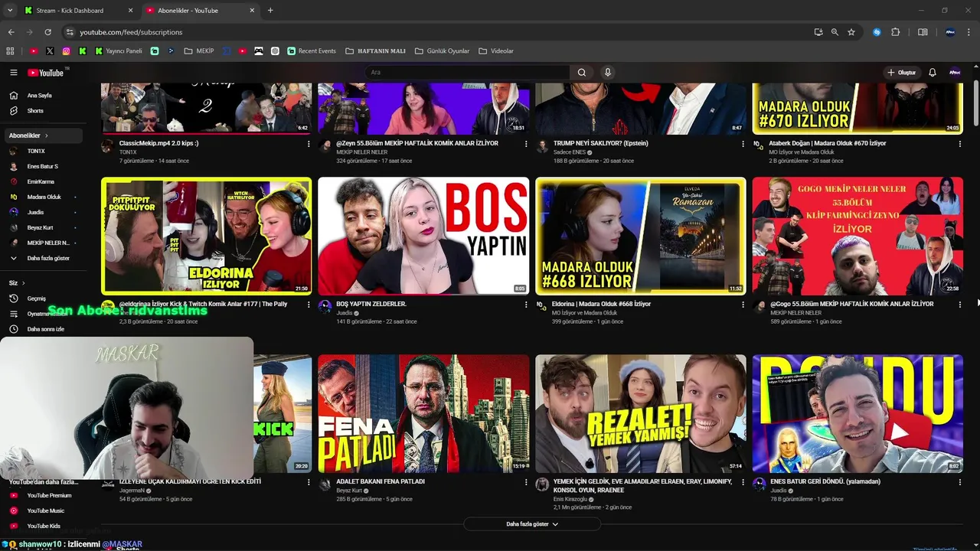Open Chrome three-dot menu
This screenshot has width=980, height=551.
pos(969,32)
